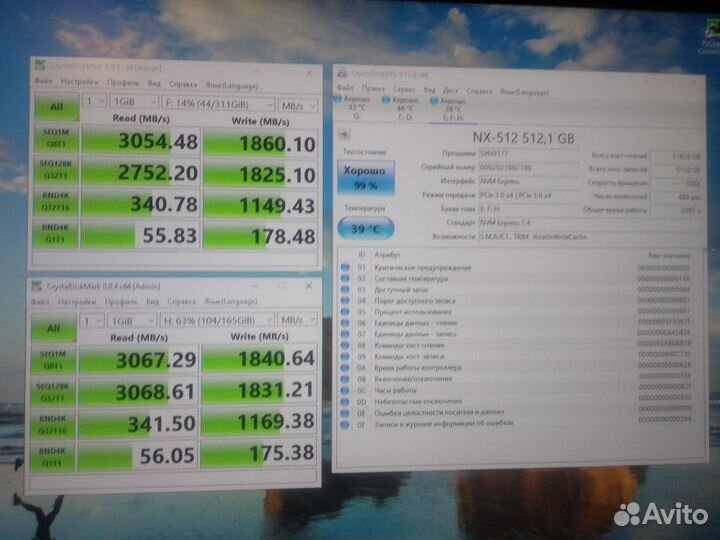Open Файл menu in F: drive CrystalDiskMark
Image resolution: width=720 pixels, height=540 pixels.
[x=43, y=81]
